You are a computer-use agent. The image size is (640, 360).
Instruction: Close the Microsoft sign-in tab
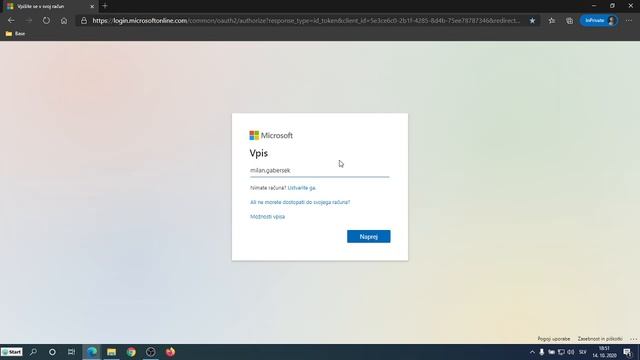(92, 6)
